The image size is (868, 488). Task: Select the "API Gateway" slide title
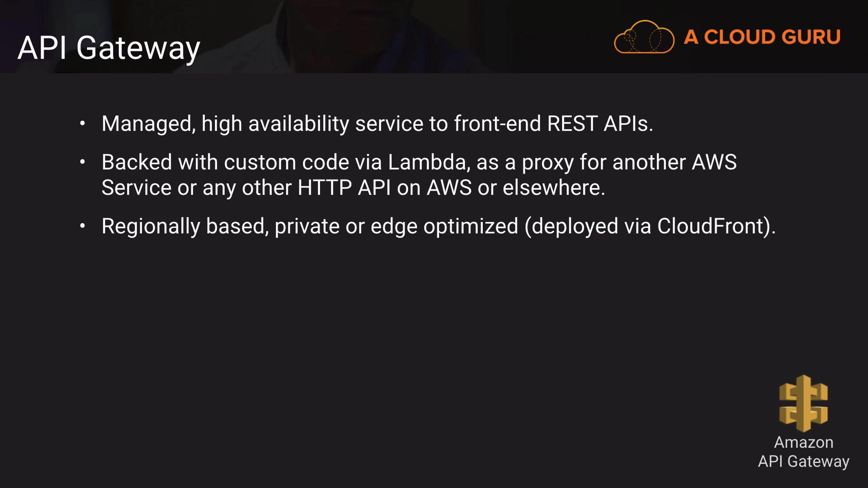tap(108, 48)
